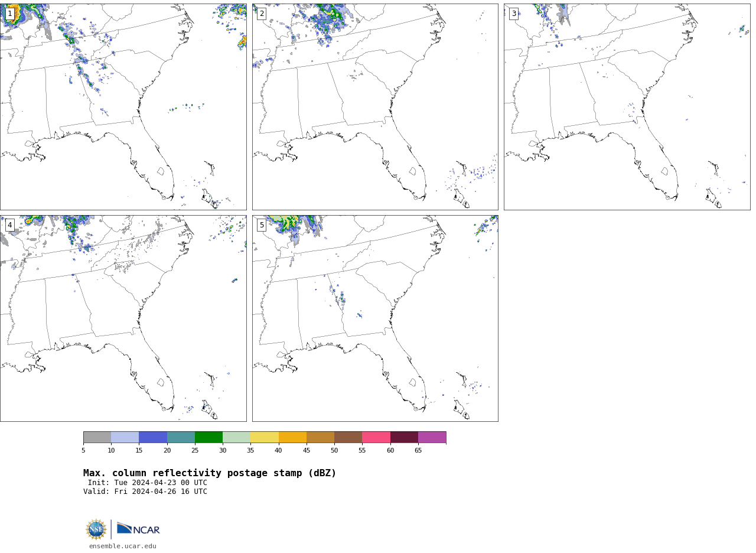756x553 pixels.
Task: Click the teal 20-25 dBZ swatch
Action: coord(181,437)
